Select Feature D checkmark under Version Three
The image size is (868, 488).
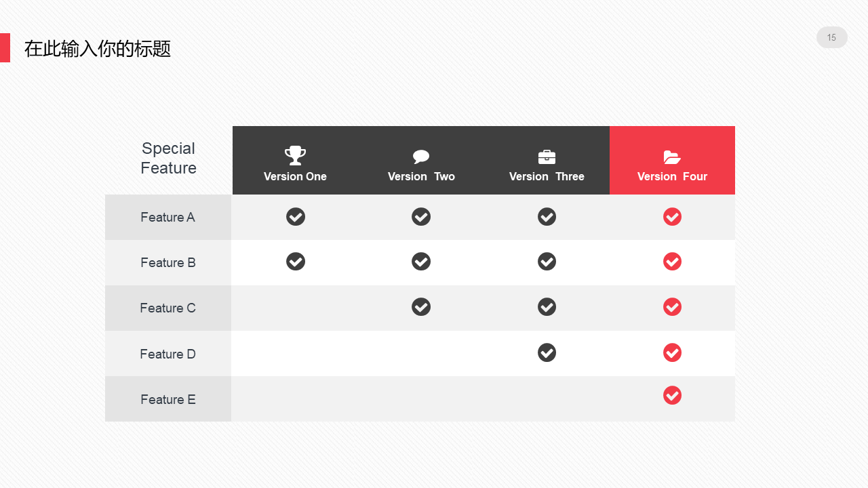coord(547,352)
